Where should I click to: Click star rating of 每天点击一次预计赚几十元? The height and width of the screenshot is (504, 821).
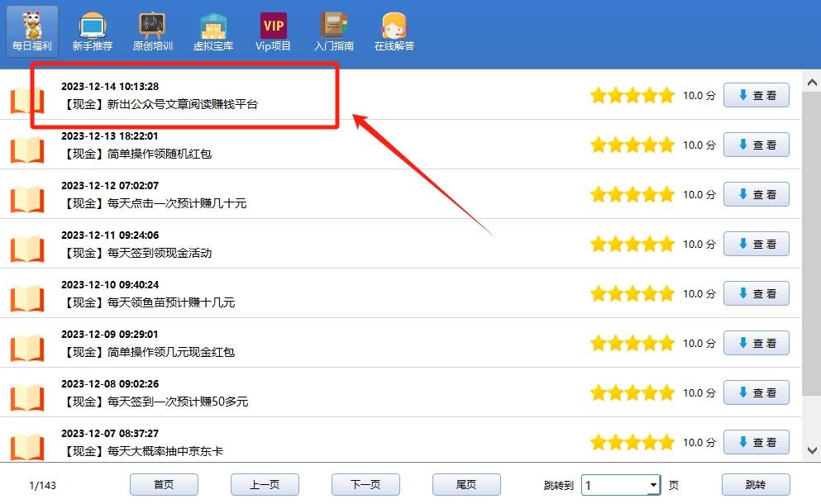pyautogui.click(x=632, y=195)
